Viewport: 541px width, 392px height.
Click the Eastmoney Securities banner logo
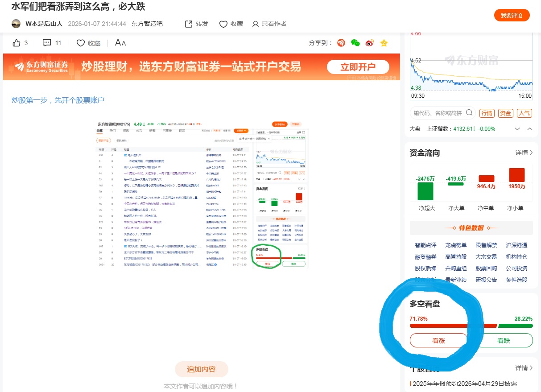[x=41, y=67]
